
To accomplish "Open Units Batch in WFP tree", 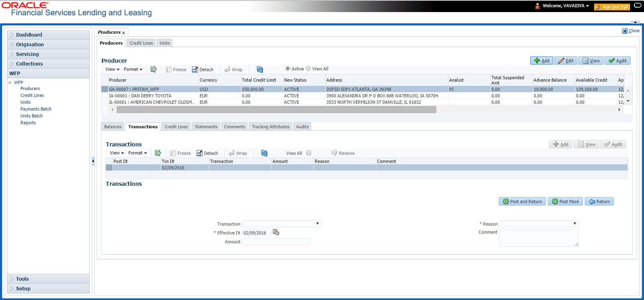I will click(31, 116).
